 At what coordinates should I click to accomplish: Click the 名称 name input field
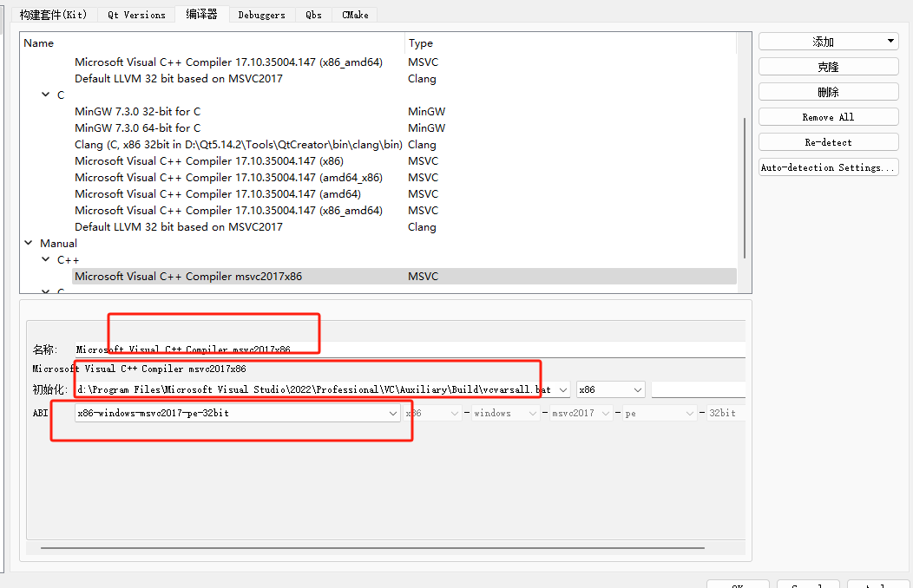(410, 350)
